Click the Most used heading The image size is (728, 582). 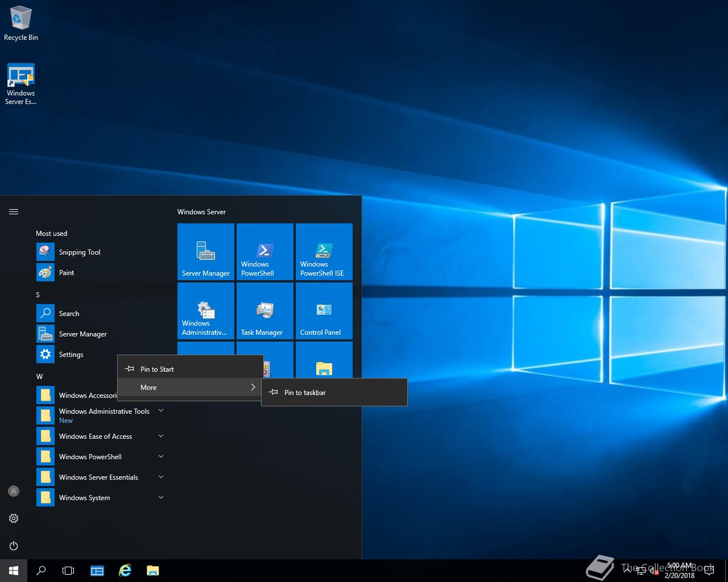[x=51, y=233]
